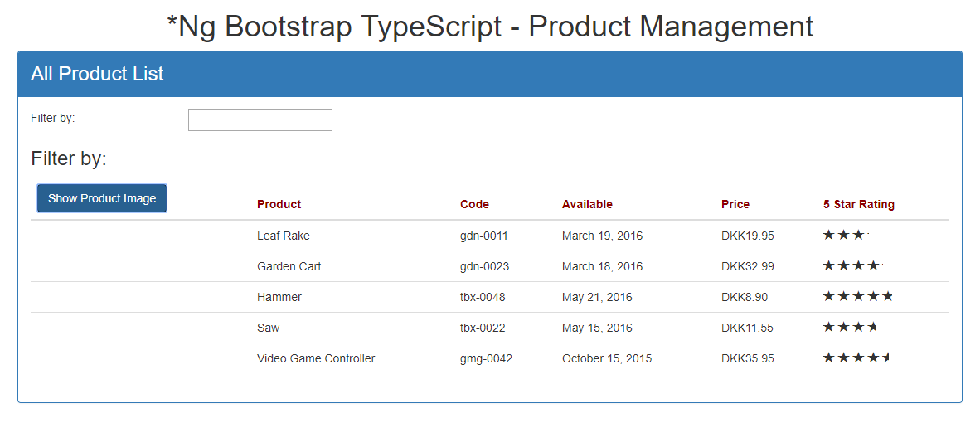The width and height of the screenshot is (980, 433).
Task: Click the Video Game Controller star rating
Action: (856, 358)
